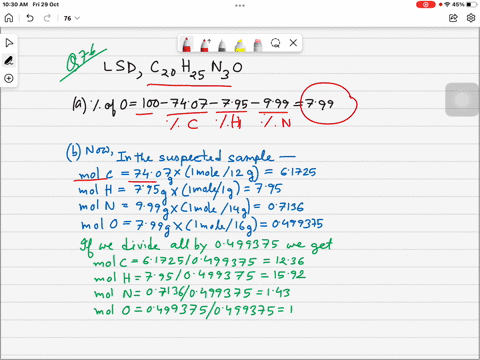Tap the Wi-Fi status icon
Image resolution: width=480 pixels, height=360 pixels.
coord(447,4)
